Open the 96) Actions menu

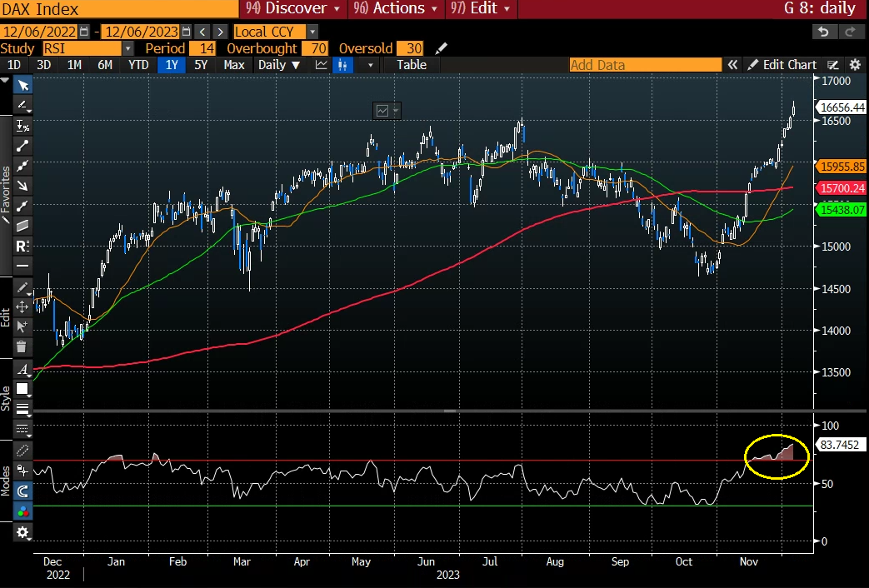pos(395,8)
